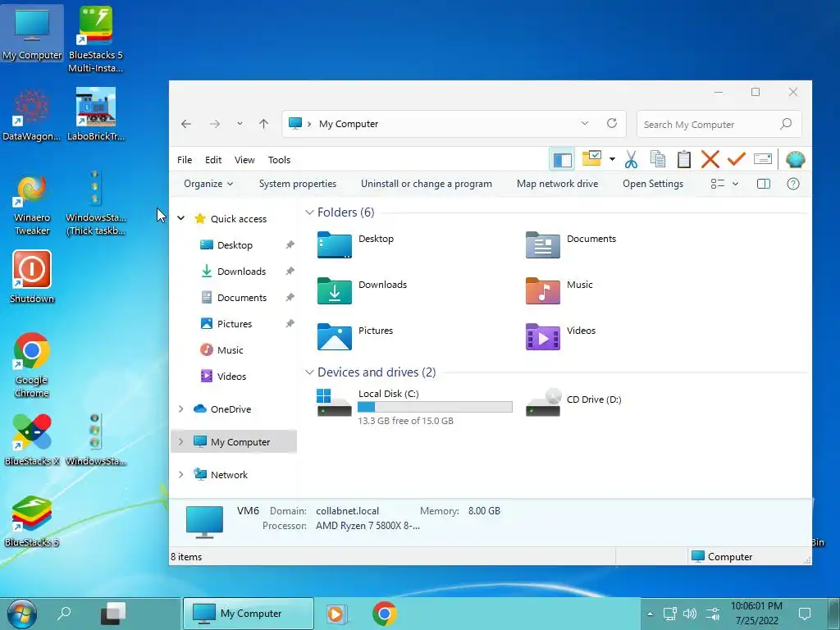Go back with the left arrow
The image size is (840, 630).
[186, 124]
